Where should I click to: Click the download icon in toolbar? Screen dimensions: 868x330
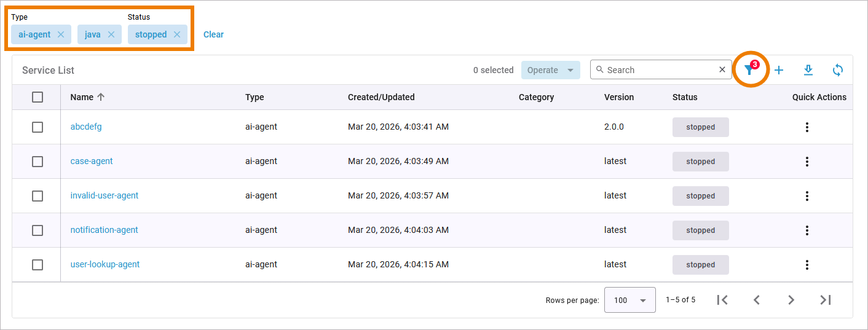(808, 70)
